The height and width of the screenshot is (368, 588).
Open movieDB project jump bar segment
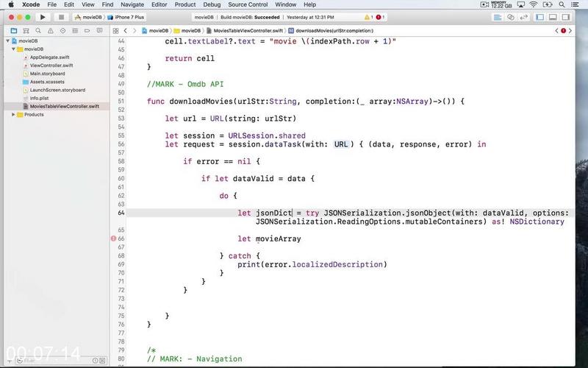[155, 31]
